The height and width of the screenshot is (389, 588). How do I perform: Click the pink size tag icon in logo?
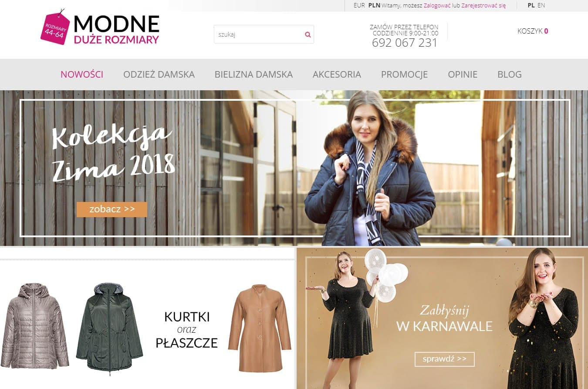click(55, 28)
